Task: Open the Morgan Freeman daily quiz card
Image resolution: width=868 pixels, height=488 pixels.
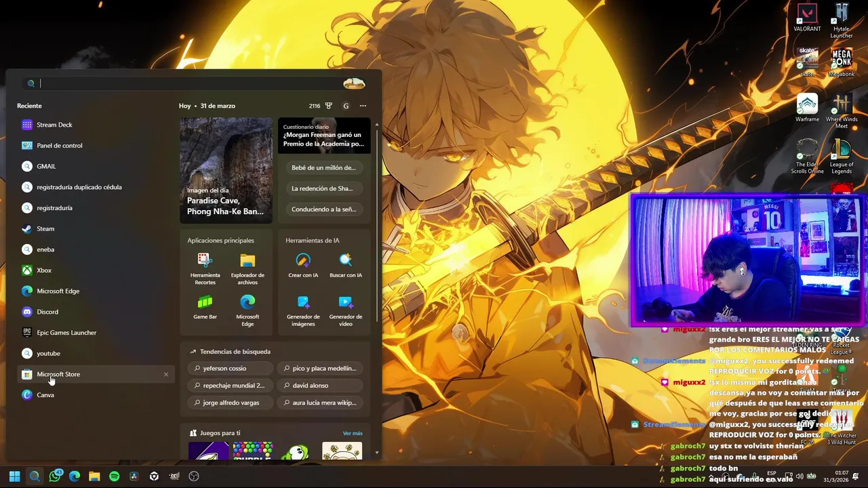Action: [324, 136]
